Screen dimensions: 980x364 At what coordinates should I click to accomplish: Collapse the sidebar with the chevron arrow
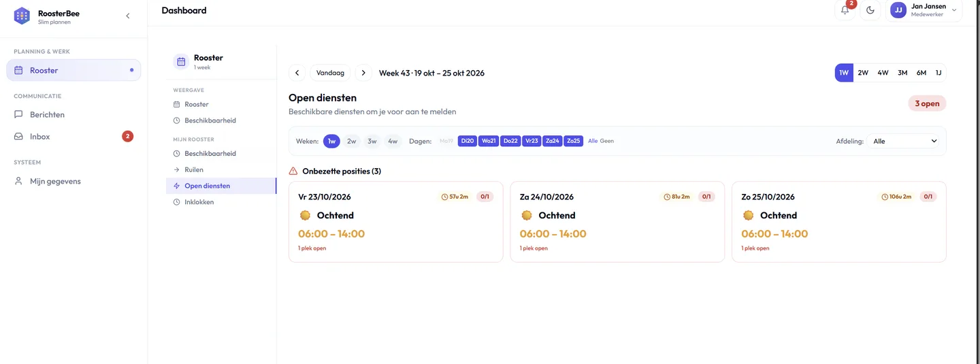pyautogui.click(x=128, y=16)
